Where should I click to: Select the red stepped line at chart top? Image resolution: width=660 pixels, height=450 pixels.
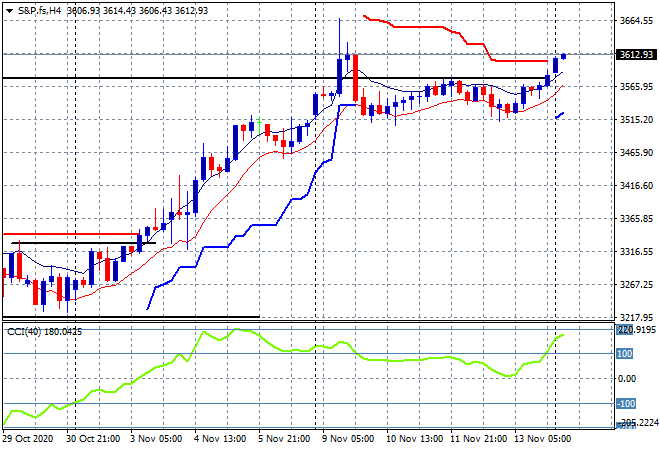pyautogui.click(x=421, y=27)
